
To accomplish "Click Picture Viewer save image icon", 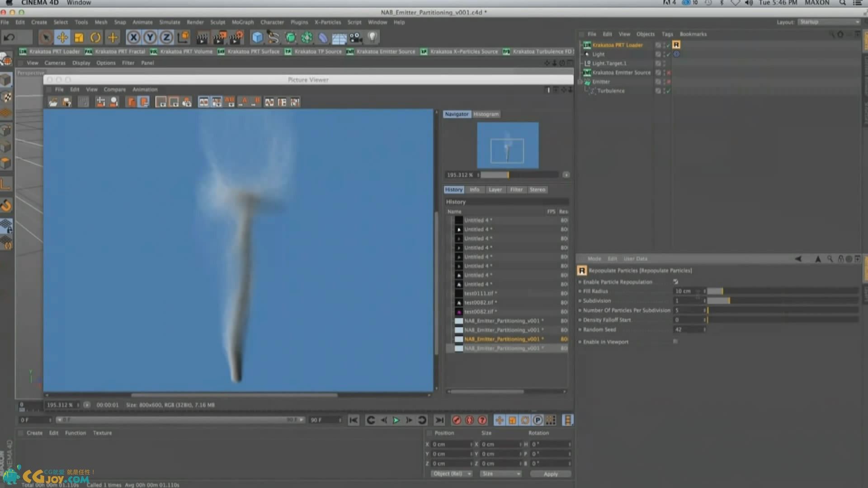I will coord(66,102).
